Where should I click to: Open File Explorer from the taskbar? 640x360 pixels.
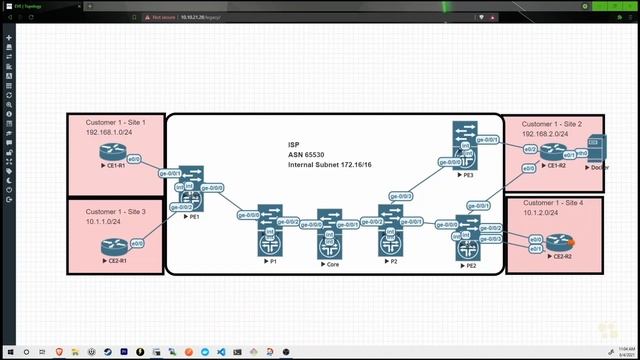click(x=75, y=352)
